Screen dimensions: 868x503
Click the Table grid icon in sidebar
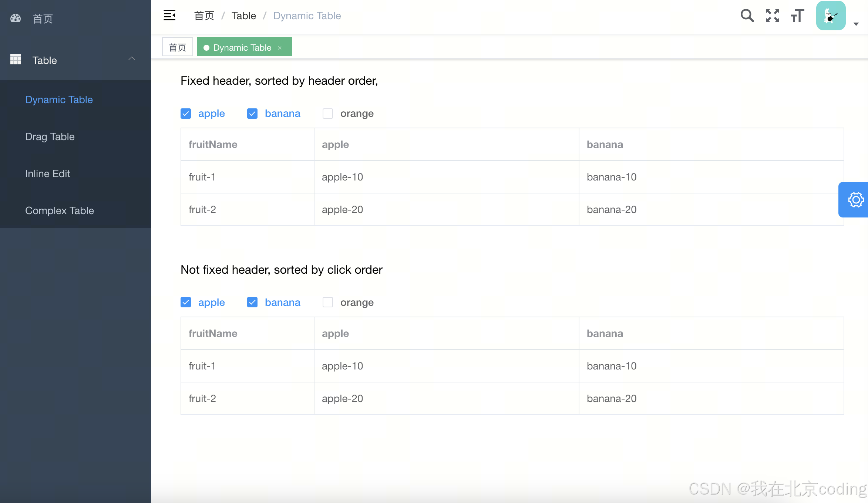click(16, 60)
